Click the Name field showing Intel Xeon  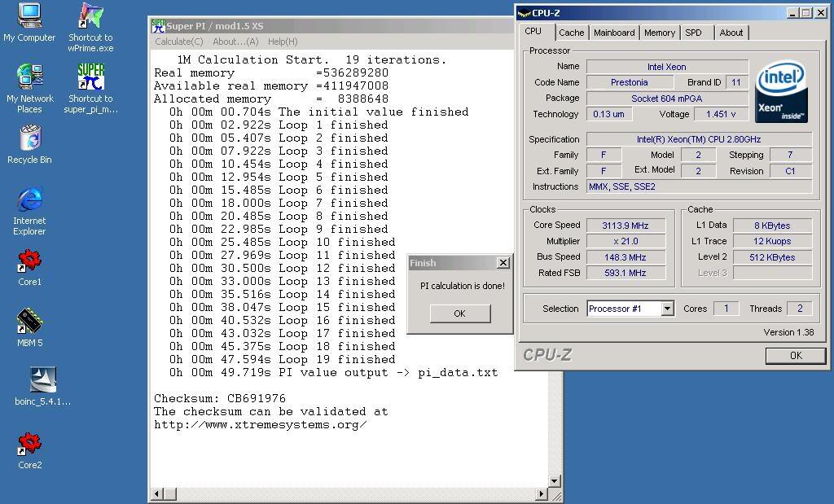click(x=667, y=67)
